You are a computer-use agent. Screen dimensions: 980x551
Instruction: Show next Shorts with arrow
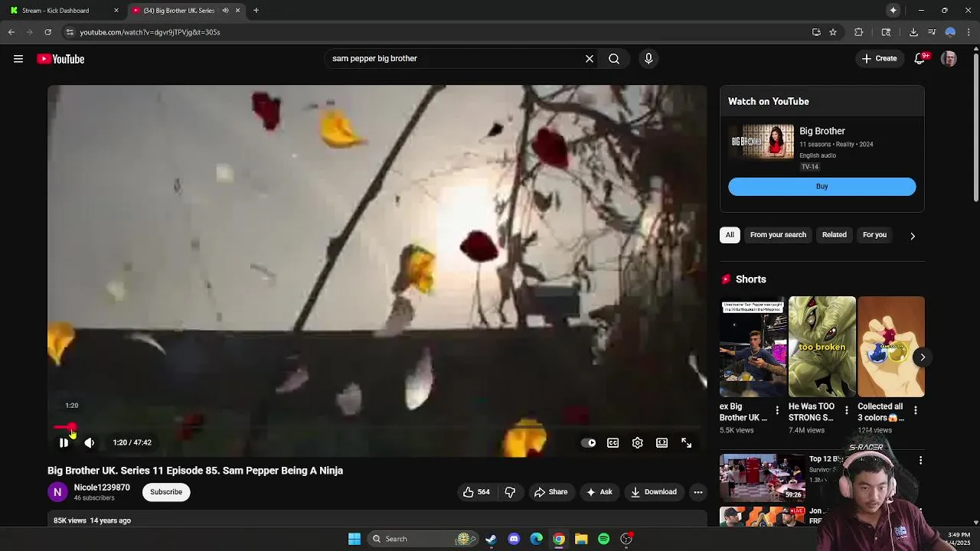tap(923, 357)
